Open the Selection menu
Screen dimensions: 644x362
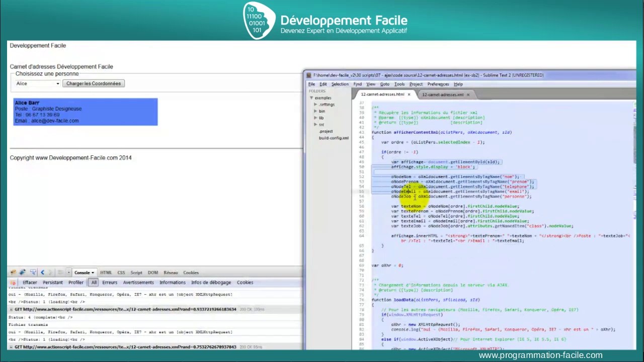(x=340, y=84)
